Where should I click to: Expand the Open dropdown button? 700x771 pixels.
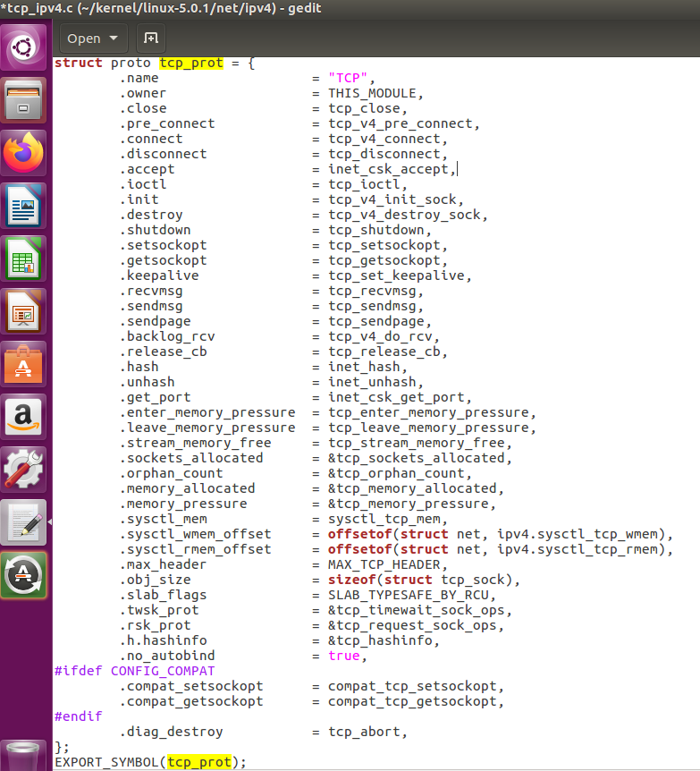pos(93,38)
